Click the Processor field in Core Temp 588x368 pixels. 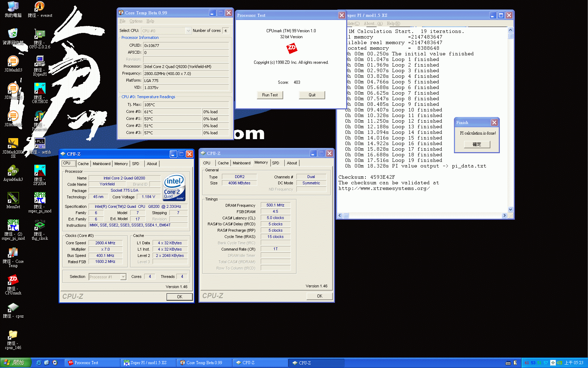pyautogui.click(x=186, y=67)
